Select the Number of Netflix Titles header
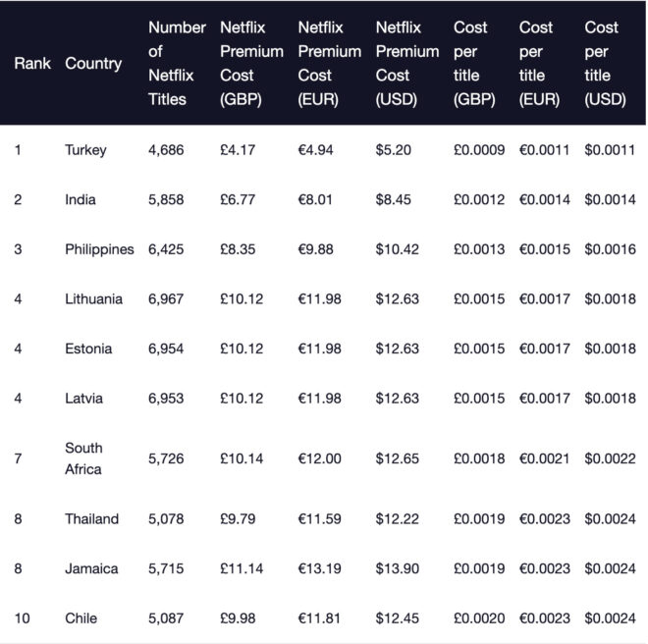The height and width of the screenshot is (644, 648). 177,63
